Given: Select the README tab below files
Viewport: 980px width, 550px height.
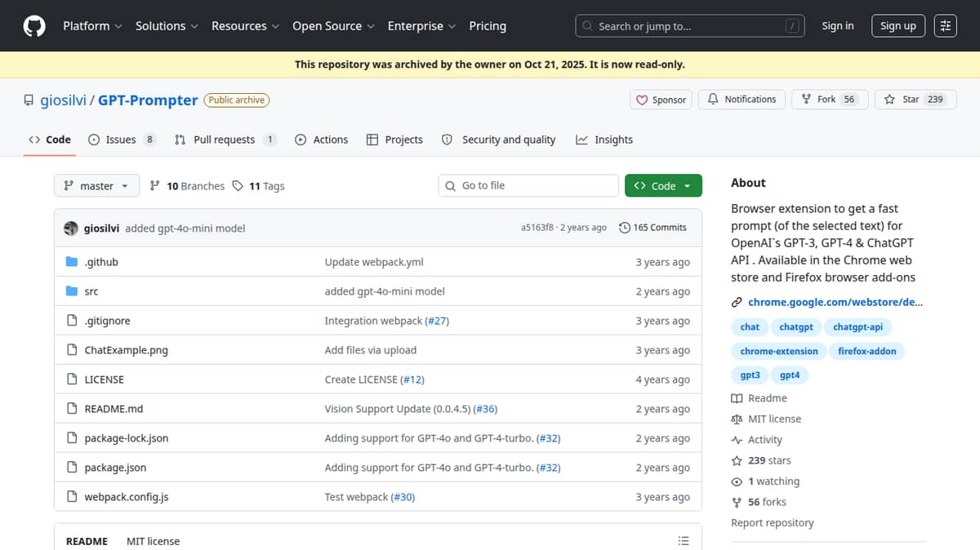Looking at the screenshot, I should [87, 541].
